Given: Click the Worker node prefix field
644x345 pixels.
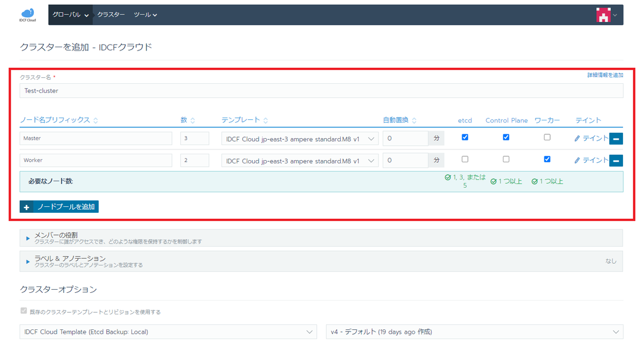Looking at the screenshot, I should [96, 160].
